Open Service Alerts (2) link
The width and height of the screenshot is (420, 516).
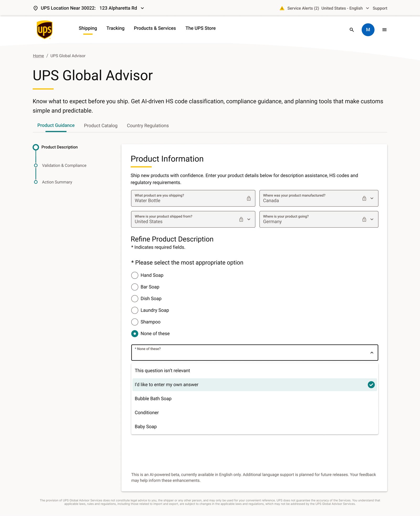pos(303,8)
